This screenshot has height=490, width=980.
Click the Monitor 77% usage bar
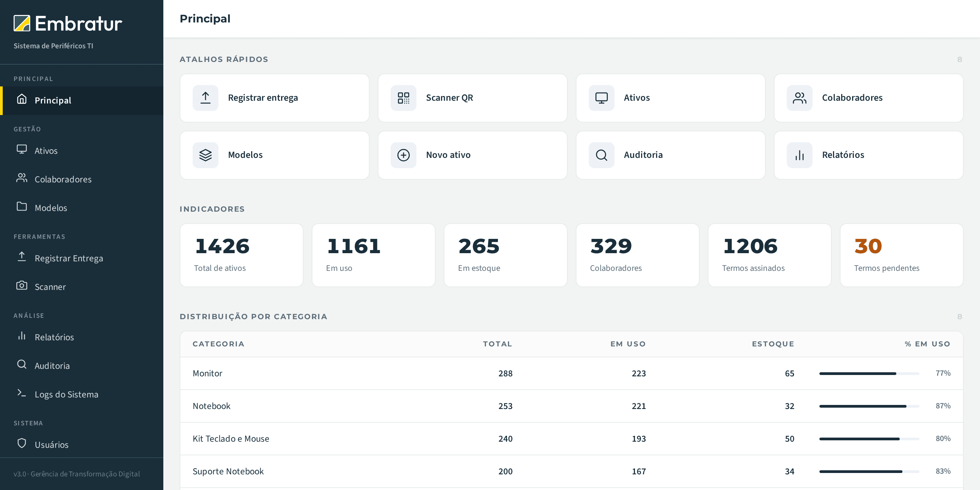tap(869, 373)
